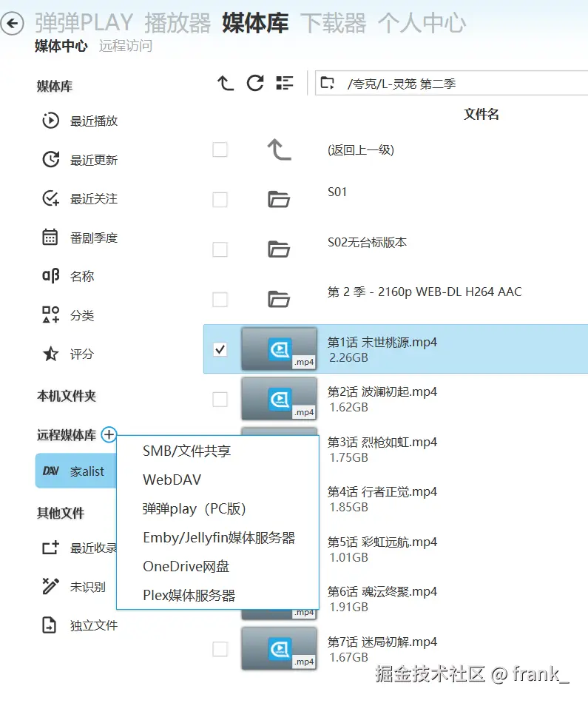Select 媒体中心 sub-tab

pos(61,46)
